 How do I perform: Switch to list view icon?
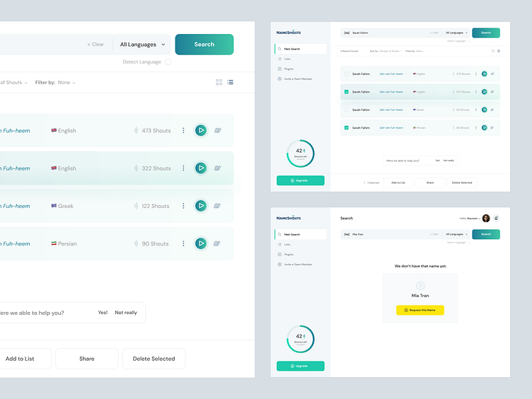pyautogui.click(x=230, y=82)
